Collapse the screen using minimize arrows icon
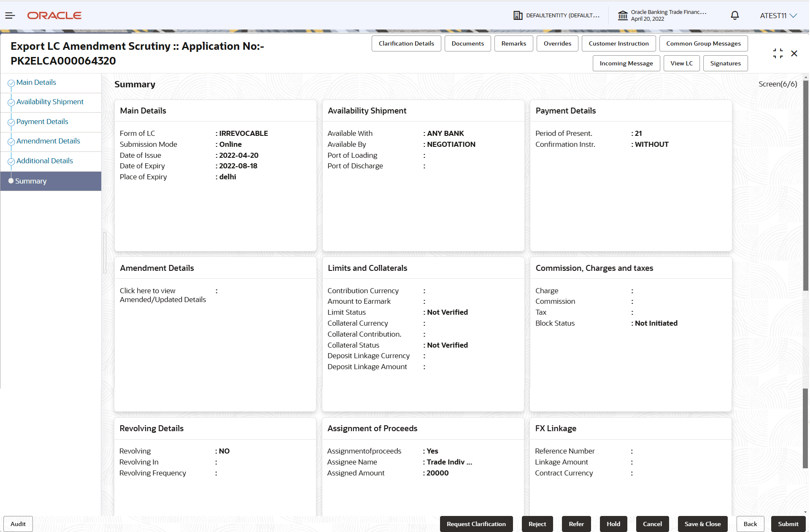The width and height of the screenshot is (810, 532). coord(778,54)
